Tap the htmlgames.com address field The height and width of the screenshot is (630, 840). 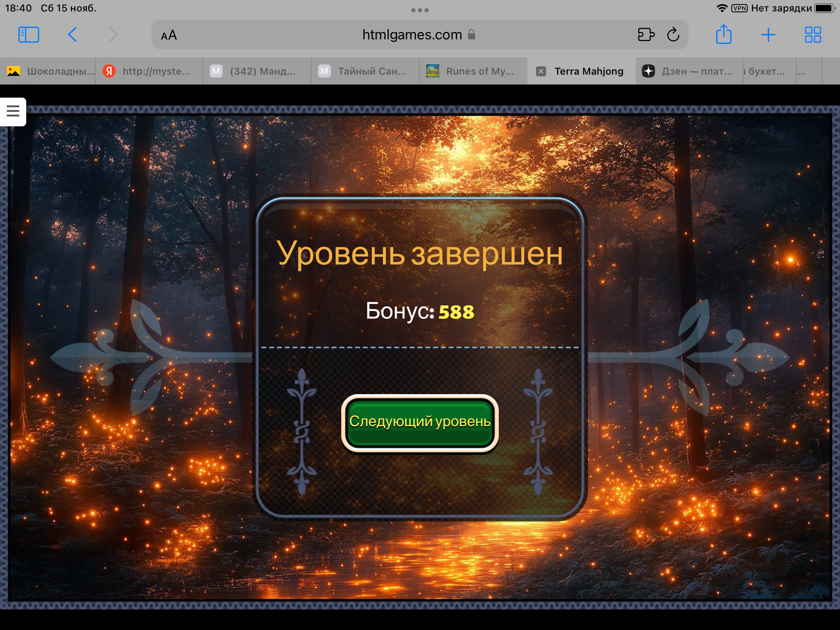pos(412,35)
